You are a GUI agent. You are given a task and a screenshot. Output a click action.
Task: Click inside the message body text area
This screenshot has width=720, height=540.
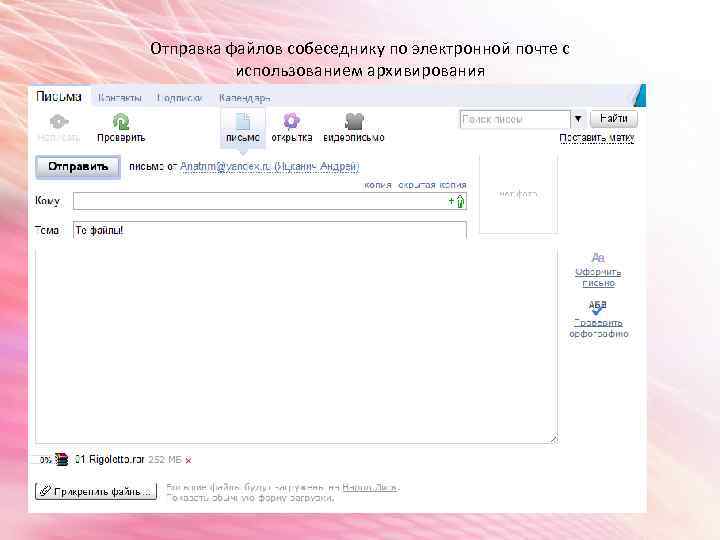(x=296, y=346)
